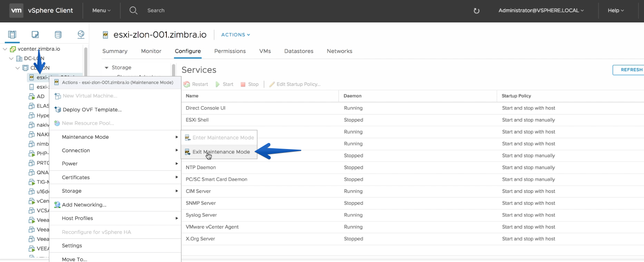The width and height of the screenshot is (644, 262).
Task: Click the DC-LON datacenter icon
Action: pos(19,58)
